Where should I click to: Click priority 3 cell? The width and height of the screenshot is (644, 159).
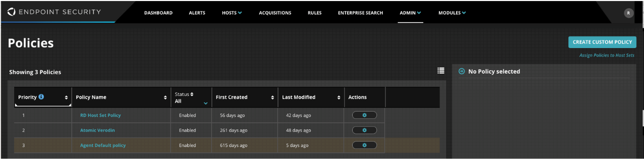coord(23,145)
